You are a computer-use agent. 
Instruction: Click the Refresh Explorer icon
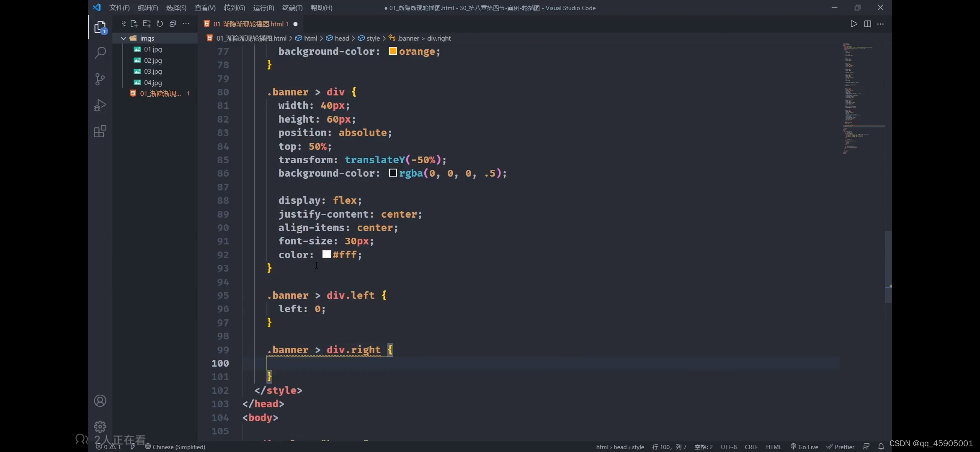(160, 24)
